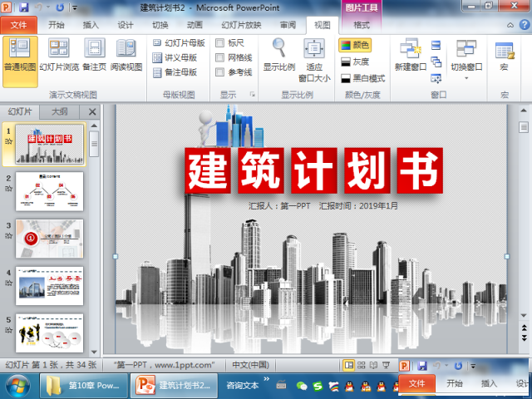Image resolution: width=532 pixels, height=399 pixels.
Task: Enable the Ruler checkbox (标尺)
Action: pos(219,42)
